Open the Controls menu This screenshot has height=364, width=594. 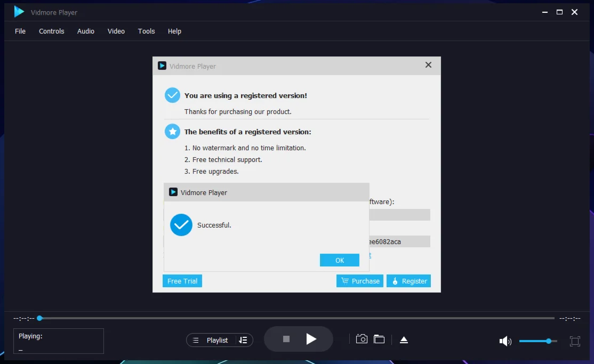(x=52, y=31)
